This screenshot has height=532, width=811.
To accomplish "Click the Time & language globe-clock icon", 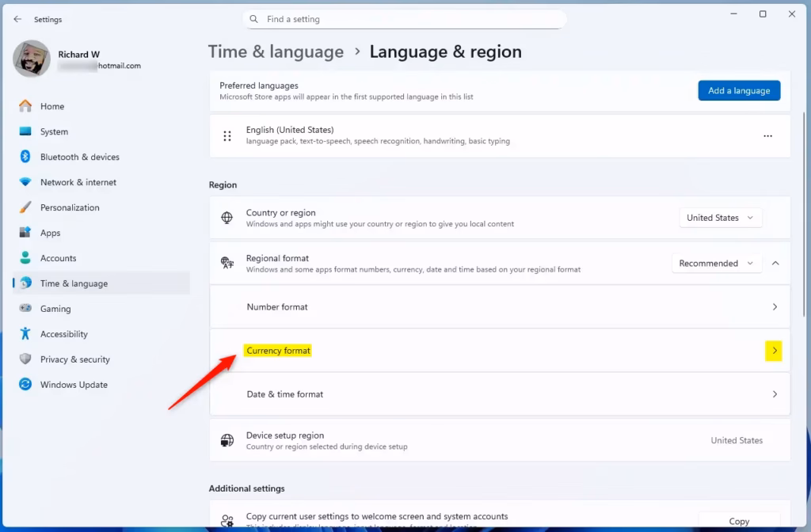I will (25, 283).
